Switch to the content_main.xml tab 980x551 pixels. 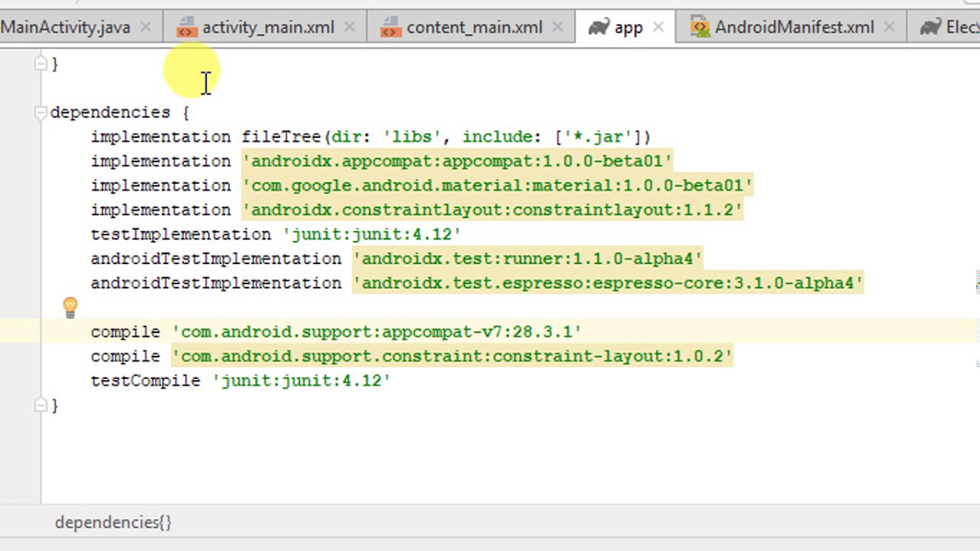click(x=474, y=28)
